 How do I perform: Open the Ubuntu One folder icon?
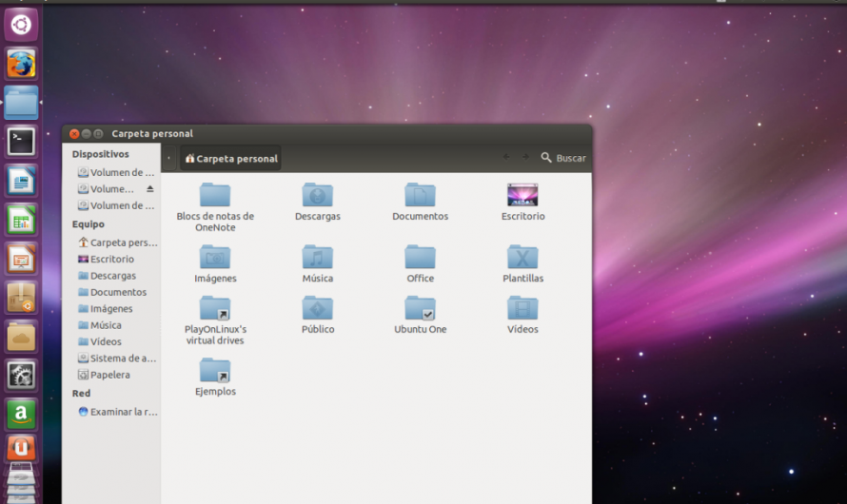point(420,308)
